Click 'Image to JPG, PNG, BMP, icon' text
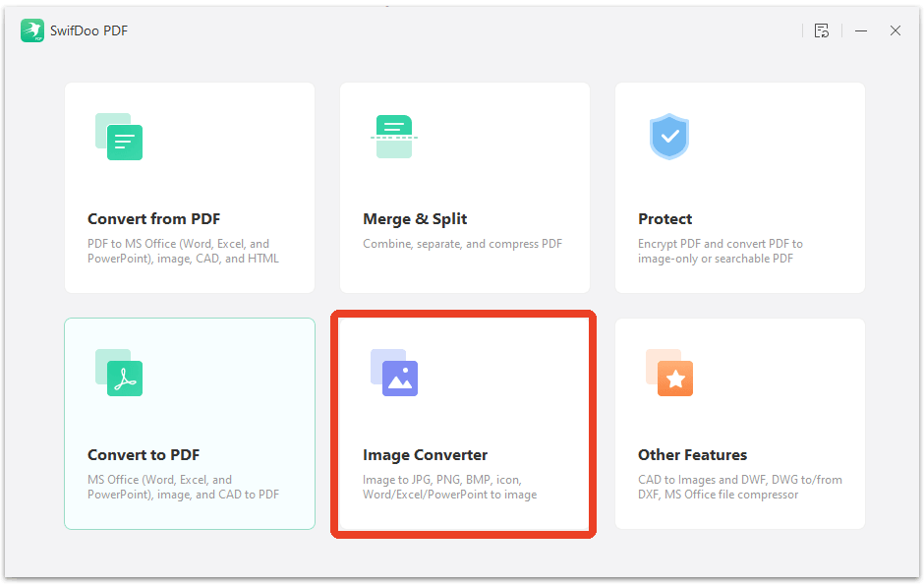 click(449, 487)
